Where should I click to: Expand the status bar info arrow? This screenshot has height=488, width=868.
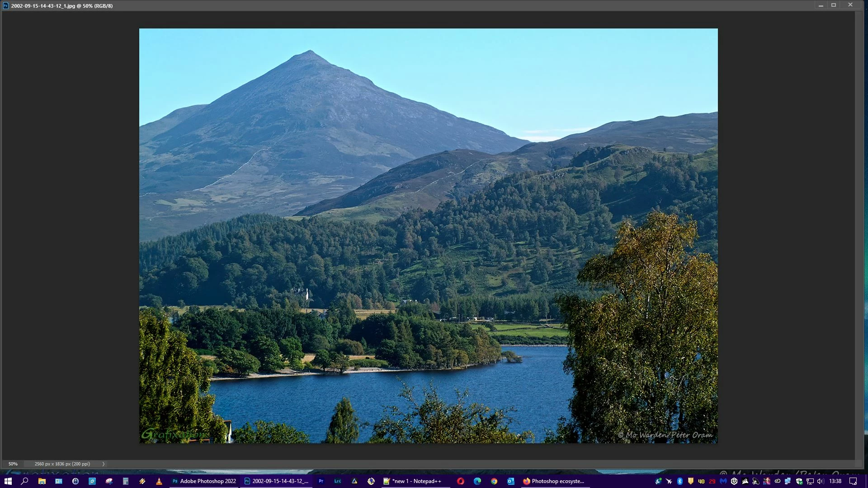103,464
